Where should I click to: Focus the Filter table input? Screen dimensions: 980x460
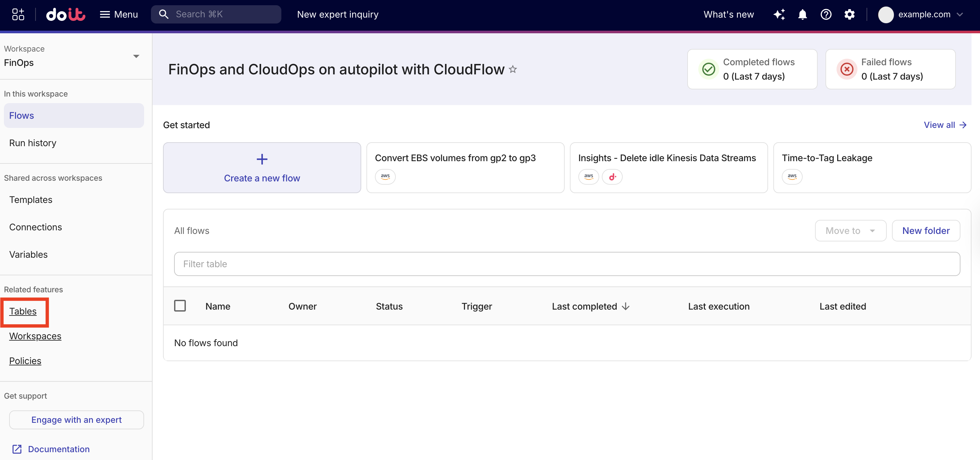(567, 264)
